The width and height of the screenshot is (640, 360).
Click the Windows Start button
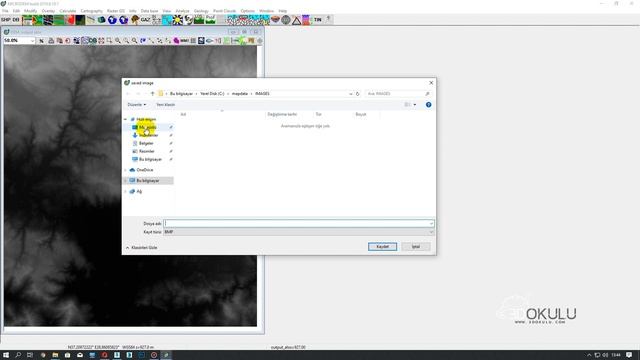pyautogui.click(x=6, y=355)
